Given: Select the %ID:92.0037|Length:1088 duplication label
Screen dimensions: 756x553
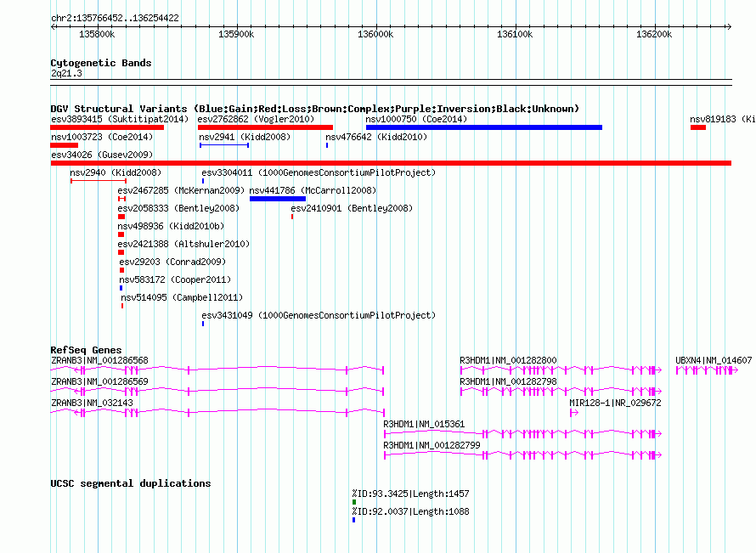Looking at the screenshot, I should [410, 511].
